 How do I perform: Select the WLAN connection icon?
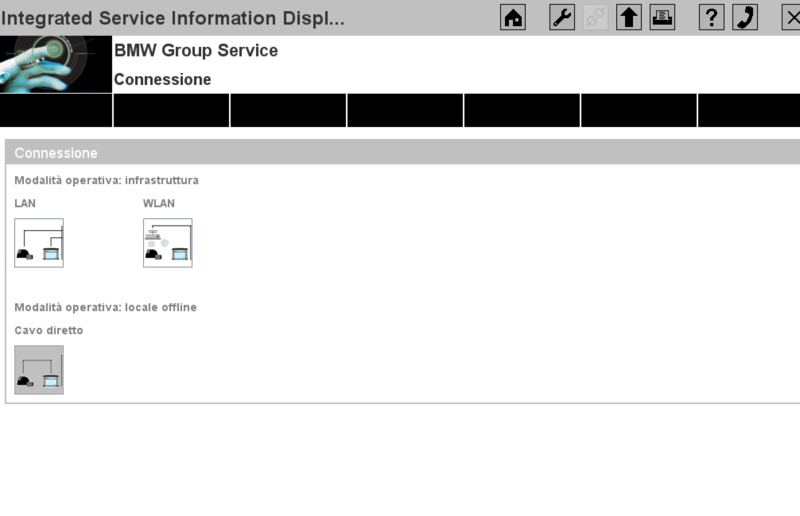pyautogui.click(x=167, y=243)
